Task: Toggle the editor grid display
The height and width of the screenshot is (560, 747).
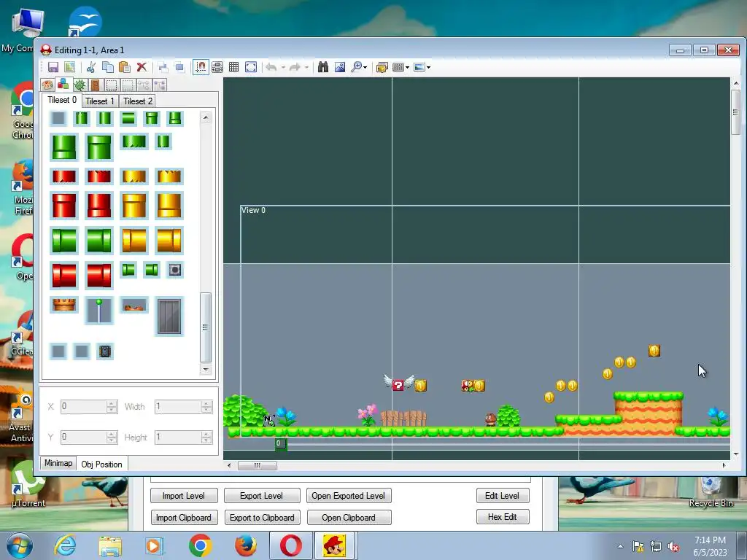Action: click(x=234, y=67)
